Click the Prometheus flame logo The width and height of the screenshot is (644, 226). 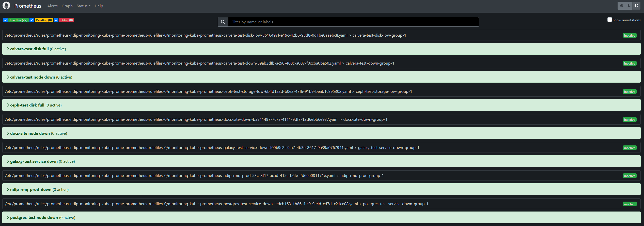6,6
